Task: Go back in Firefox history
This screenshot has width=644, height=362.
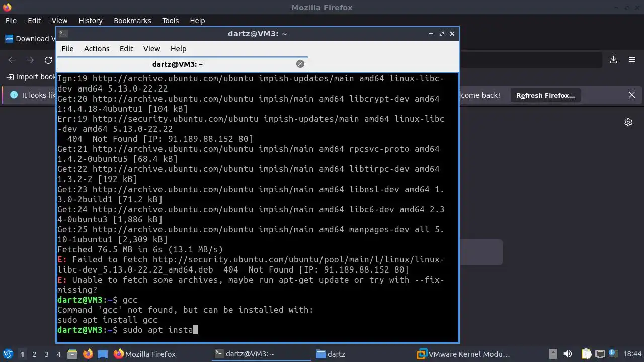Action: [12, 60]
